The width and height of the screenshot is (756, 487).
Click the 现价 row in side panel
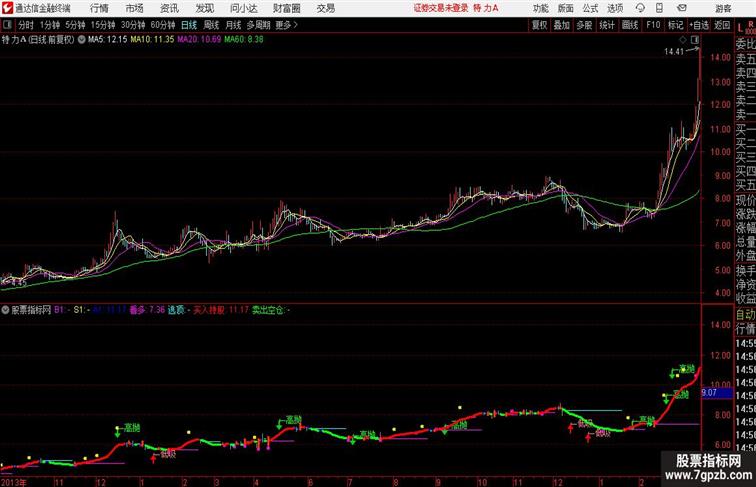pyautogui.click(x=745, y=200)
